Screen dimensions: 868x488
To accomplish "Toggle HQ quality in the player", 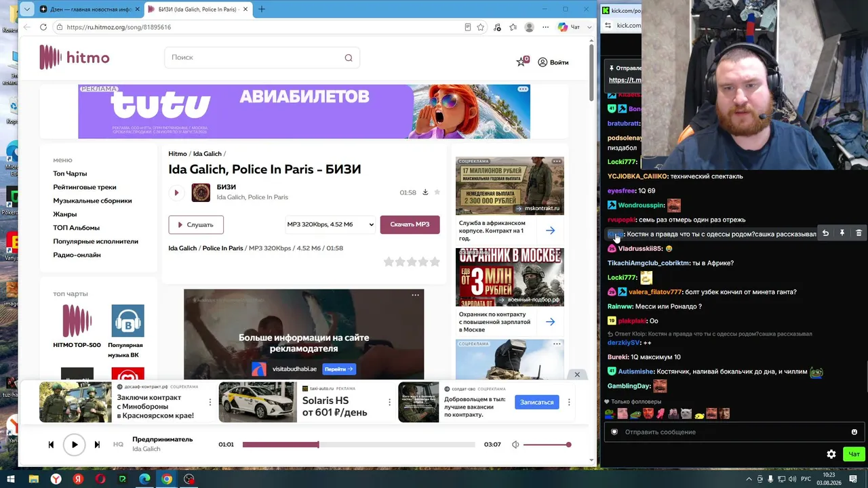I will (x=118, y=445).
